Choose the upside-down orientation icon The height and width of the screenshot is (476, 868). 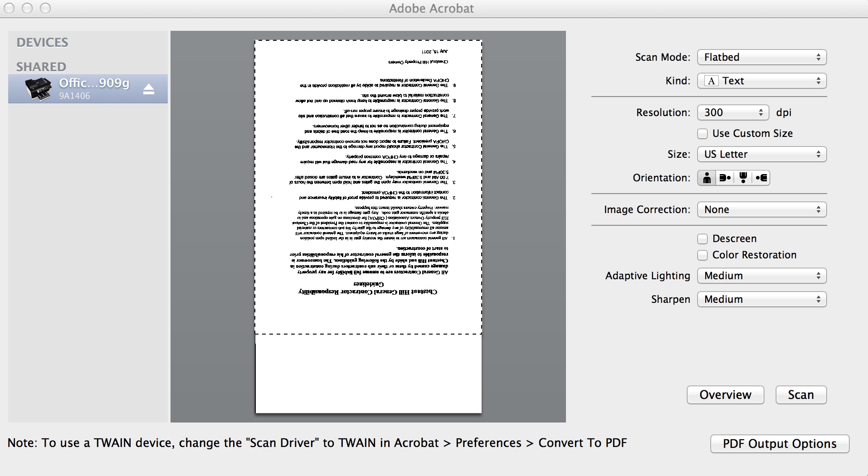743,178
